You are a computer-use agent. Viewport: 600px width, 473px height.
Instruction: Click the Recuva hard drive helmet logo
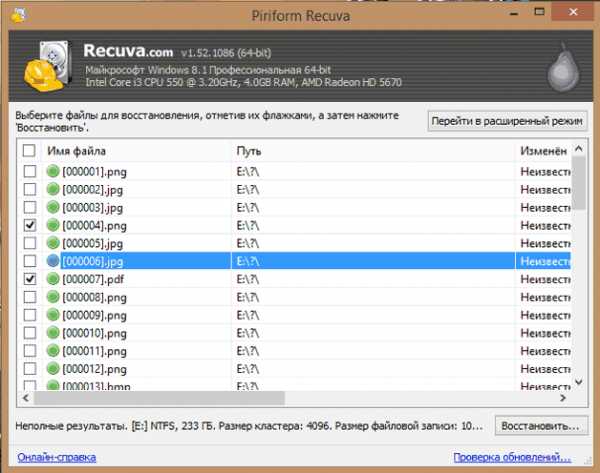pyautogui.click(x=48, y=66)
